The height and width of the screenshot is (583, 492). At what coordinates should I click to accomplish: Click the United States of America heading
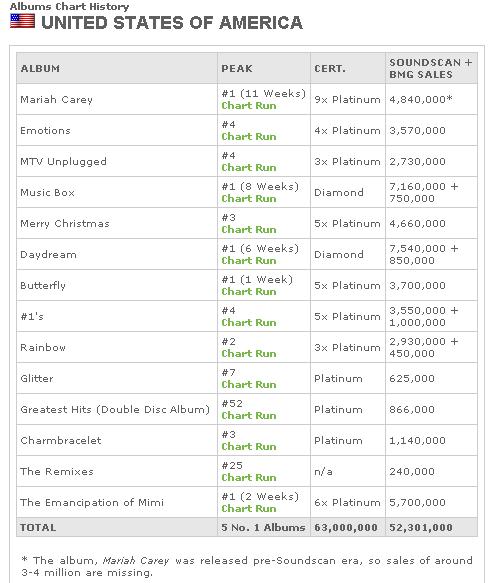point(172,23)
